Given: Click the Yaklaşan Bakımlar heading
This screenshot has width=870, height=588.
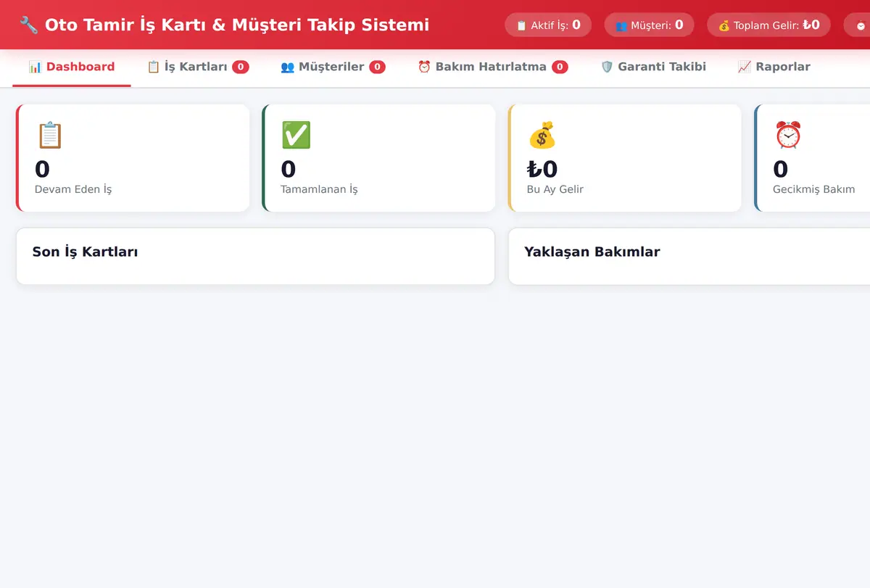Looking at the screenshot, I should coord(592,252).
